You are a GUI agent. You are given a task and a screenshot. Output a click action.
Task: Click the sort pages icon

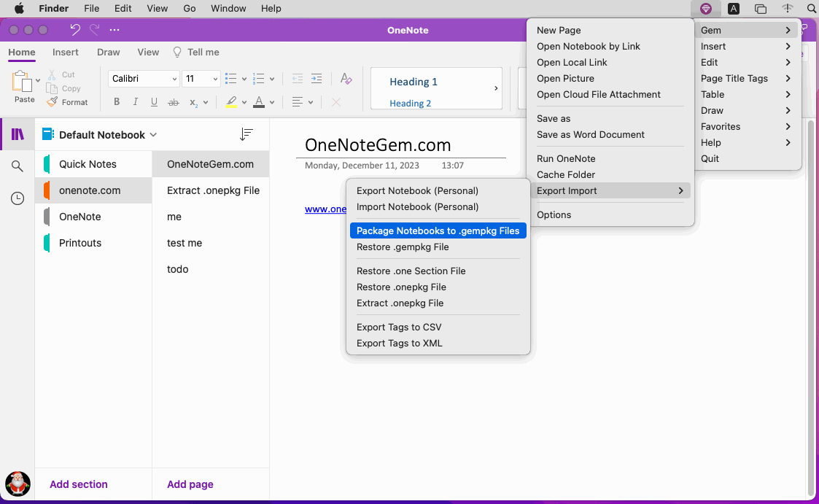click(246, 134)
